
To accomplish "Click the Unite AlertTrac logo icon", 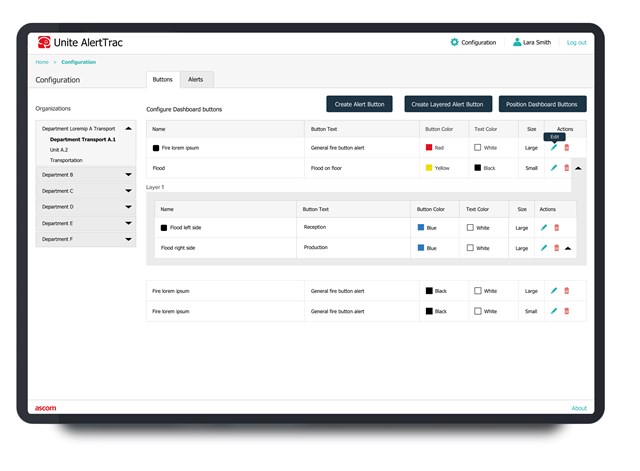I will click(44, 43).
